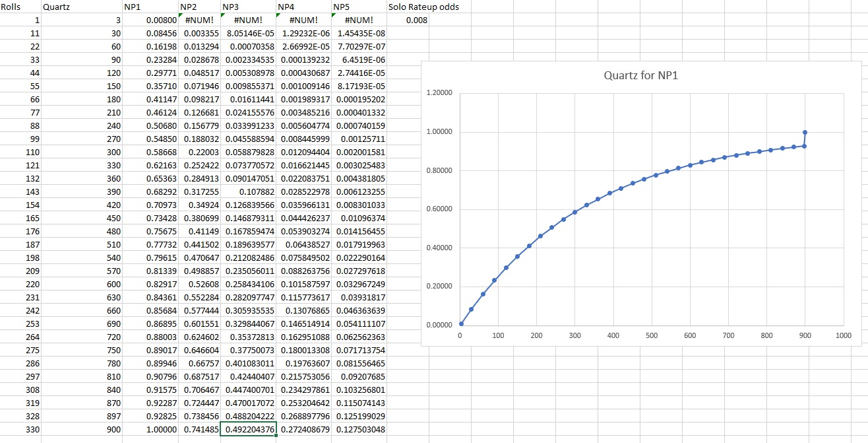
Task: Select the cell with value 0.92825
Action: coord(150,416)
